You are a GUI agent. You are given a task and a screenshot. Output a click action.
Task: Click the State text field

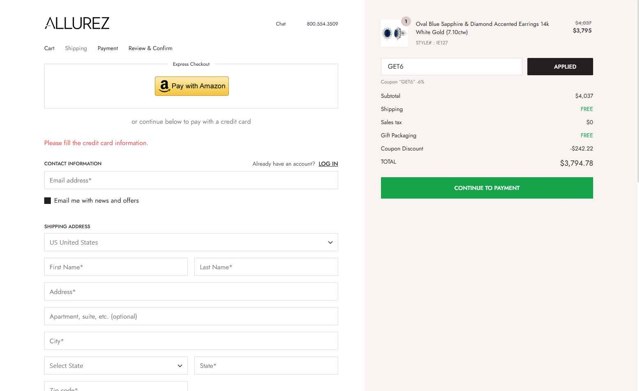(x=266, y=366)
